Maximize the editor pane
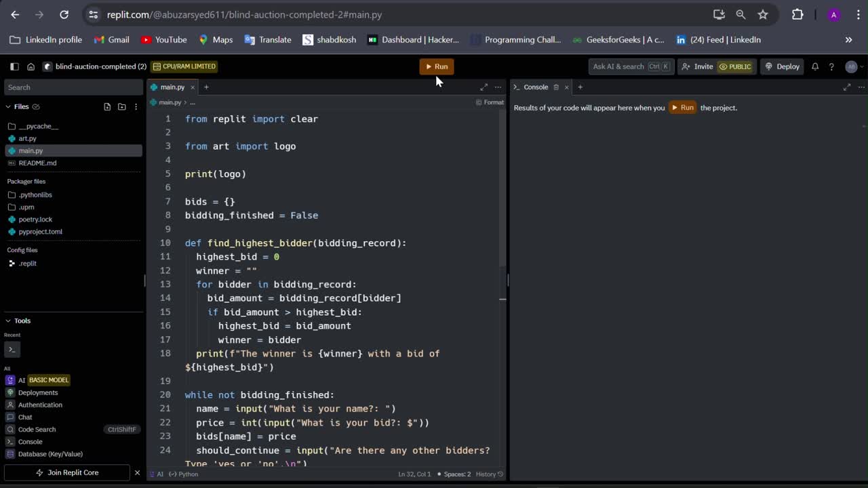 point(484,87)
